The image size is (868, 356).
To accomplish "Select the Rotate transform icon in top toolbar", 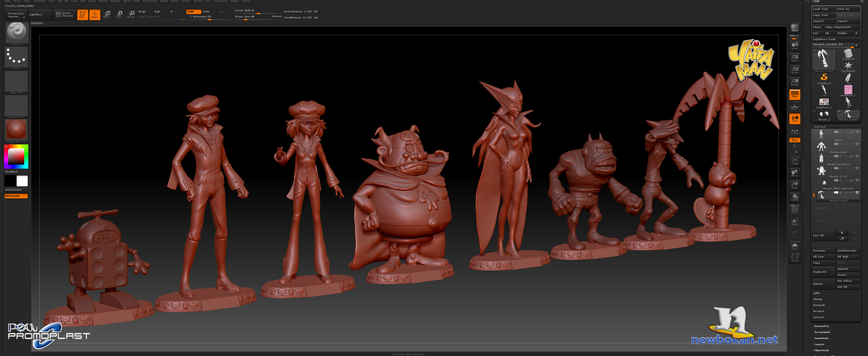I will [131, 14].
